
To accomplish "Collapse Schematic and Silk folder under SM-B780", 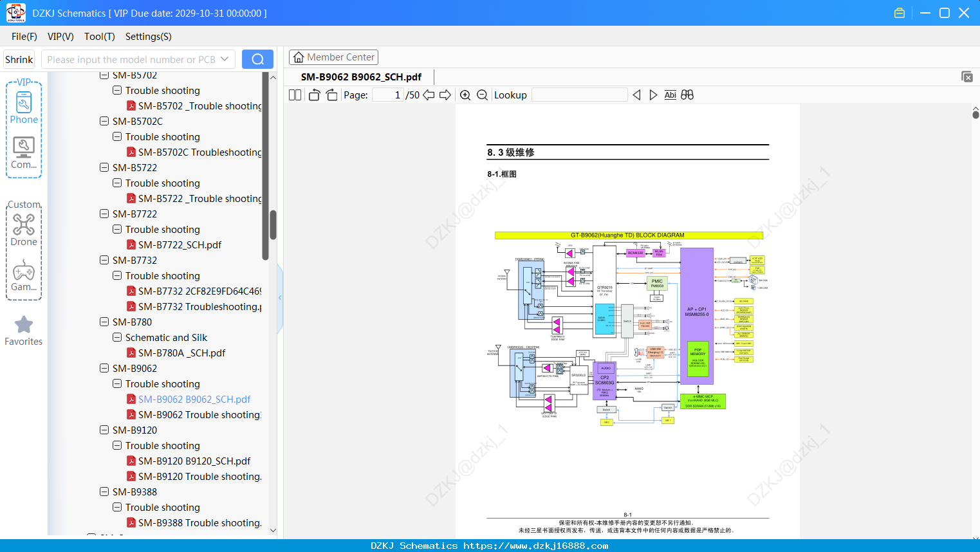I will (117, 337).
